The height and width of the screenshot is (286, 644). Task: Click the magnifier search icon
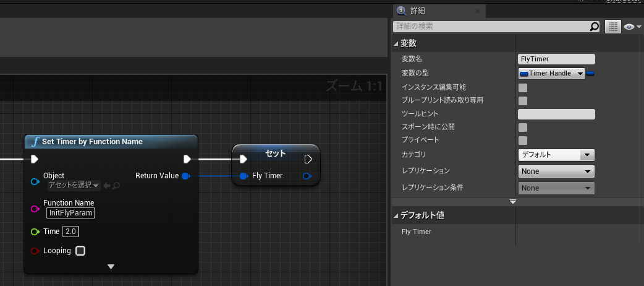click(595, 27)
